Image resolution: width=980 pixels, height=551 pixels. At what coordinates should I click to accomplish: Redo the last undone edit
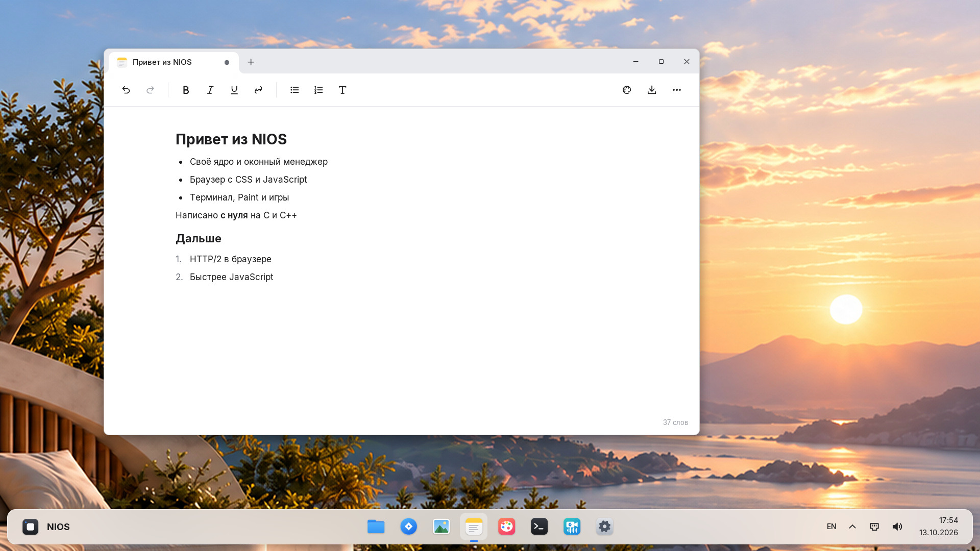[150, 90]
